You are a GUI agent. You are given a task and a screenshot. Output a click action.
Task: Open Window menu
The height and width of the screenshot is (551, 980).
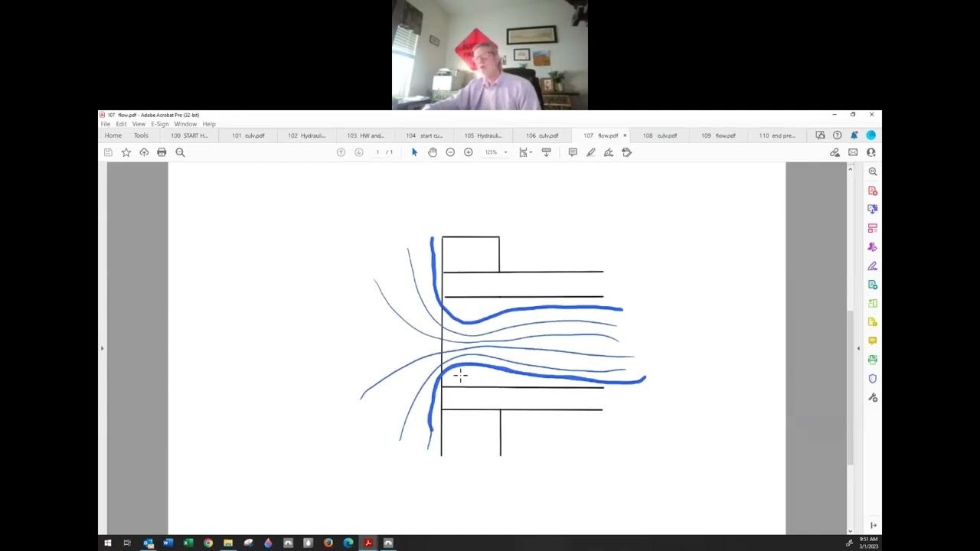pyautogui.click(x=185, y=124)
